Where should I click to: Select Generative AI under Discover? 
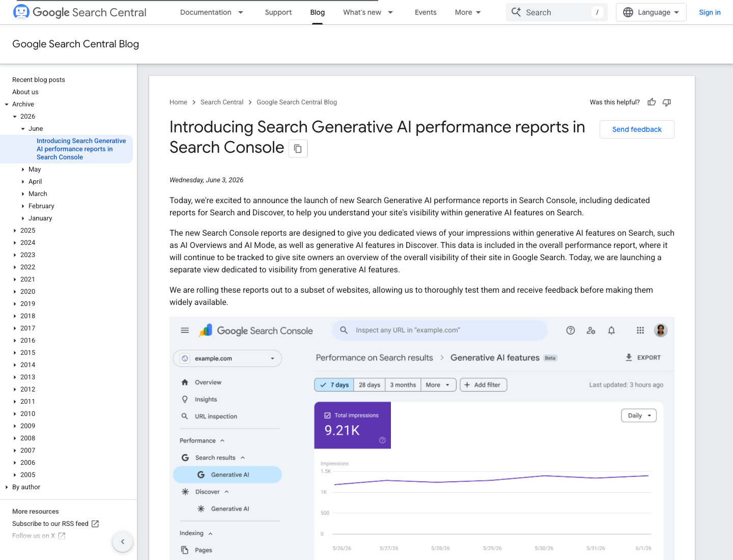(x=230, y=509)
